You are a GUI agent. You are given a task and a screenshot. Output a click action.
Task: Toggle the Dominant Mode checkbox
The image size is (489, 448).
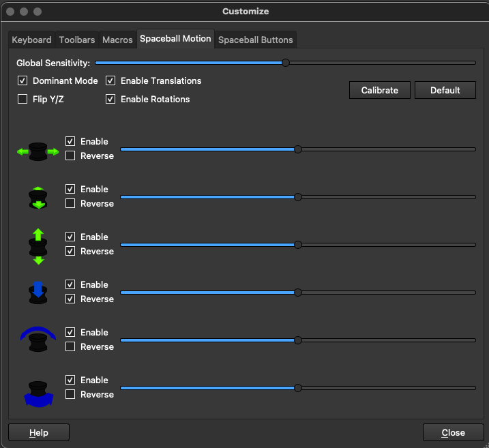point(23,80)
